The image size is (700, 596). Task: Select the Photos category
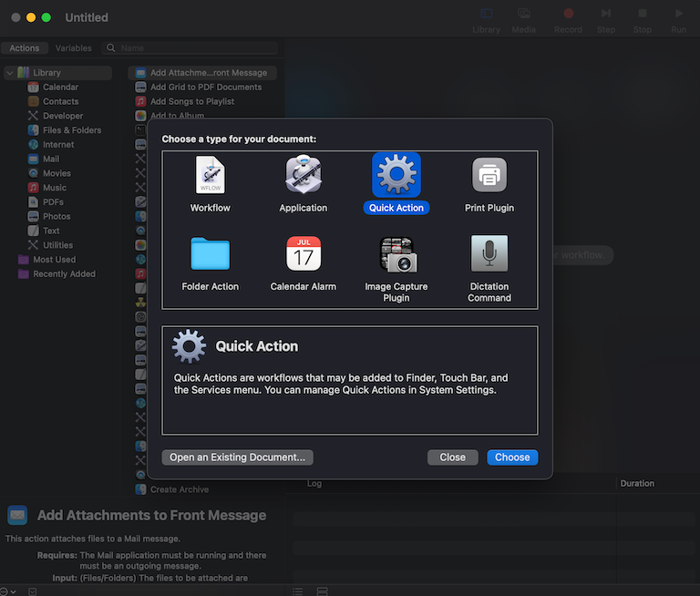tap(57, 216)
